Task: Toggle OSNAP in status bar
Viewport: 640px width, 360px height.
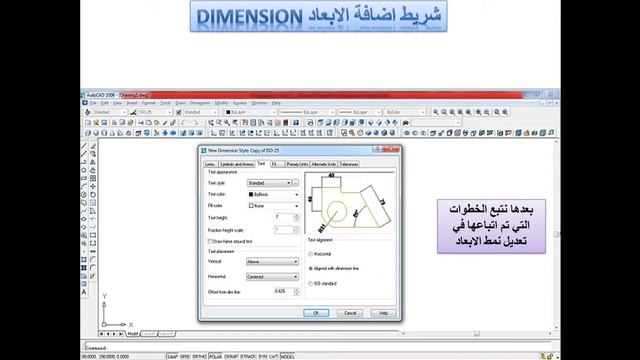Action: pos(231,356)
